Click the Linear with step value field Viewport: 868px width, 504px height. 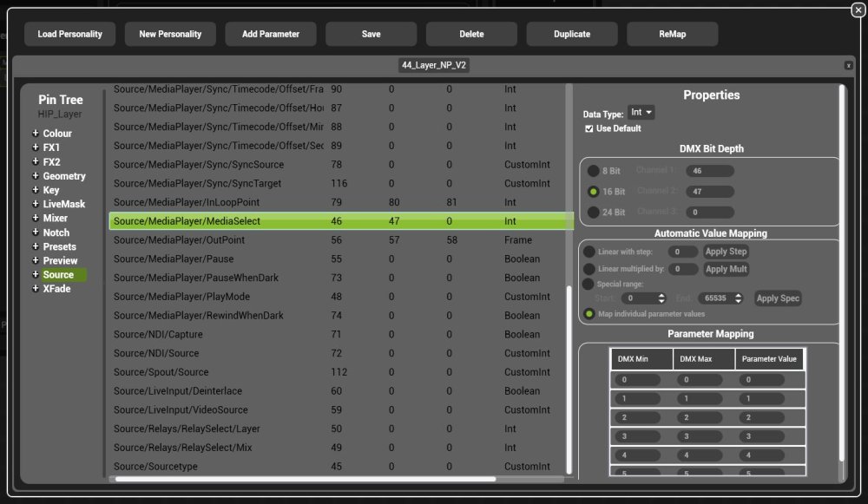[x=682, y=252]
